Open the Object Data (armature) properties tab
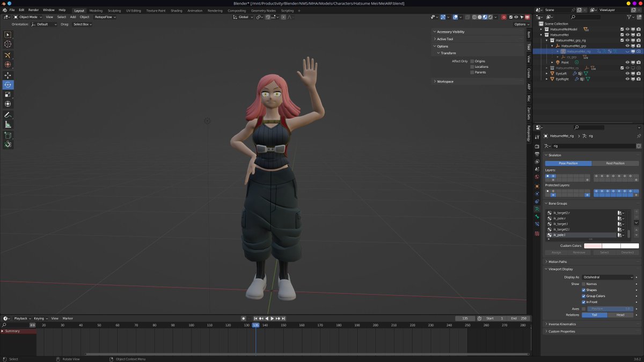The height and width of the screenshot is (362, 644). (x=537, y=209)
